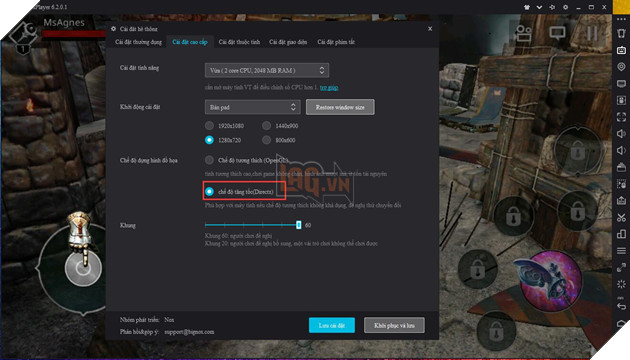Click the rotate/resize arrows sidebar icon
This screenshot has height=360, width=630.
click(621, 267)
